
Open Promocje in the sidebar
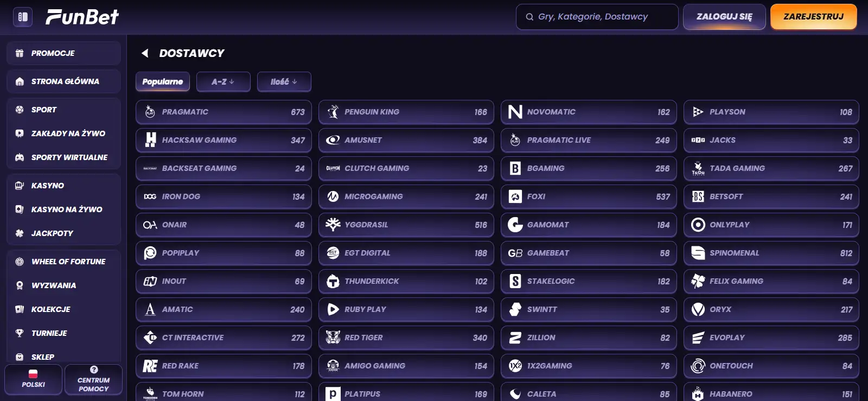click(x=63, y=53)
